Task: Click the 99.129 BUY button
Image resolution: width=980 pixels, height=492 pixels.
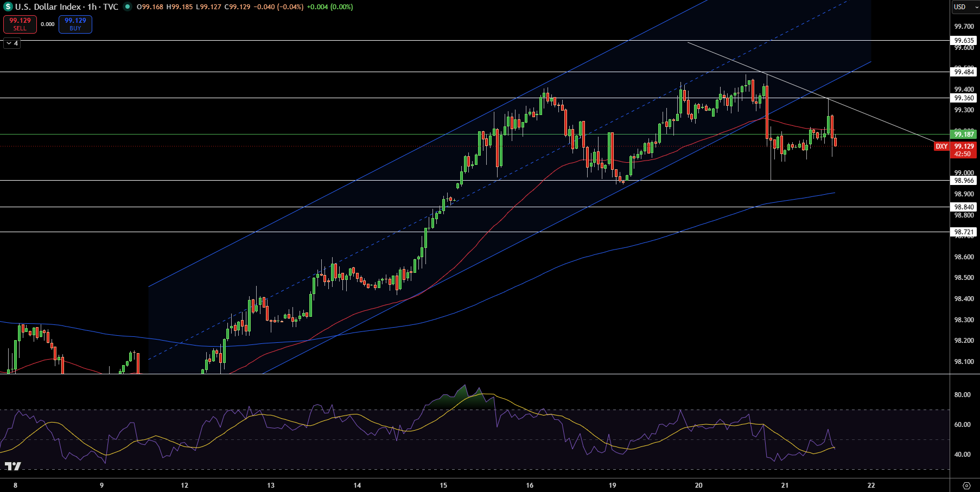Action: tap(75, 24)
